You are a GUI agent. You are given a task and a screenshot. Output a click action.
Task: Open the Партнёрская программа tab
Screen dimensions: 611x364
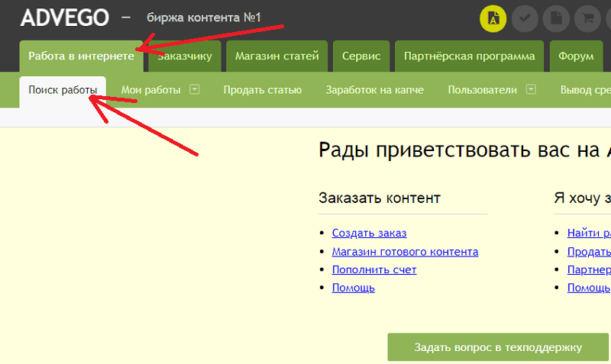click(x=469, y=56)
